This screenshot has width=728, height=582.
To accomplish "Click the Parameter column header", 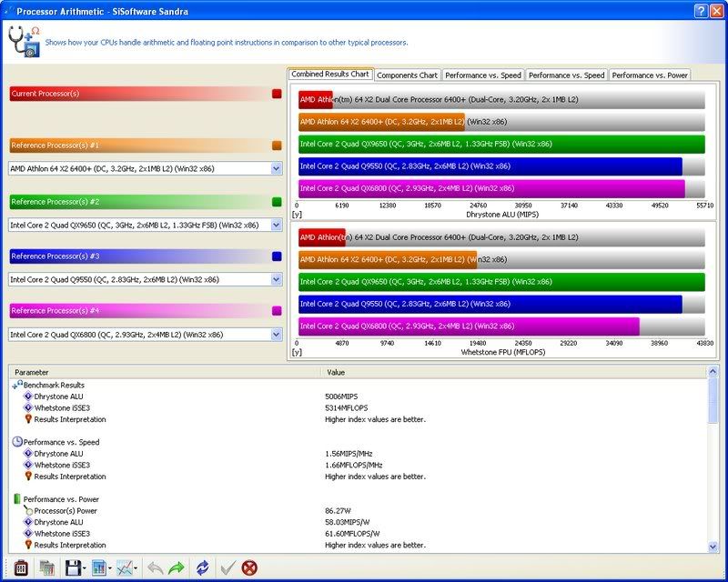I will 164,372.
